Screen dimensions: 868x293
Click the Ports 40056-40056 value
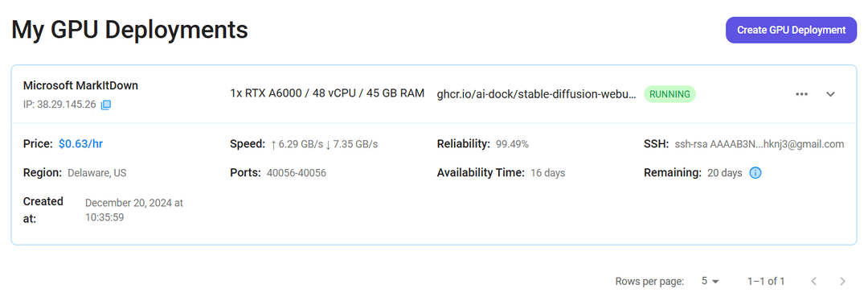[296, 172]
